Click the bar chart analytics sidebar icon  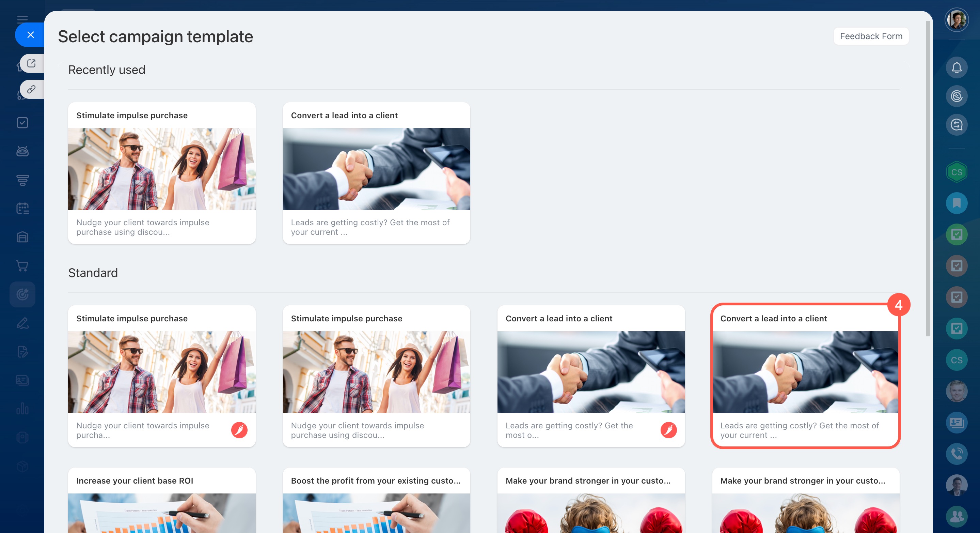(22, 409)
